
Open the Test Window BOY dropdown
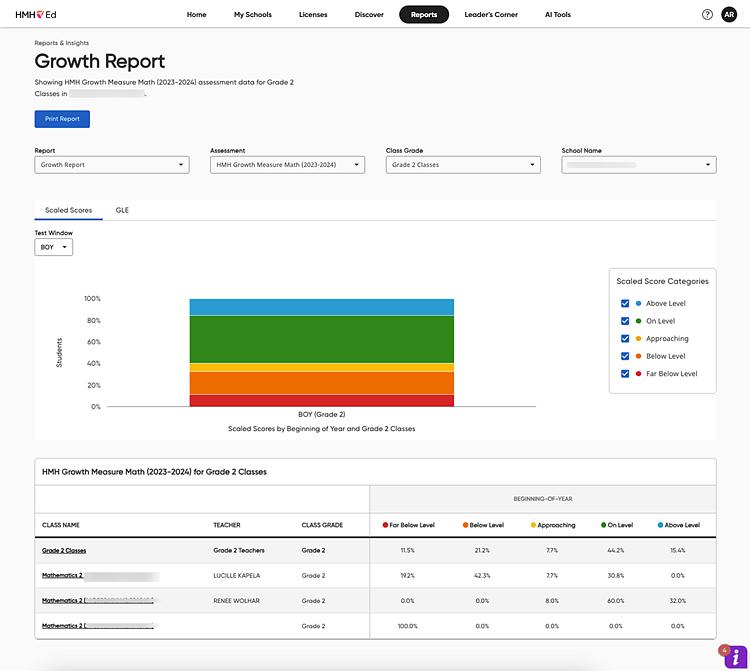point(54,247)
